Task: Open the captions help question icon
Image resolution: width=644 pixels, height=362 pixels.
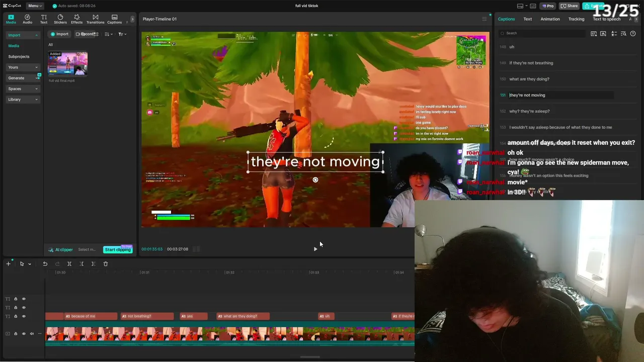Action: [633, 34]
